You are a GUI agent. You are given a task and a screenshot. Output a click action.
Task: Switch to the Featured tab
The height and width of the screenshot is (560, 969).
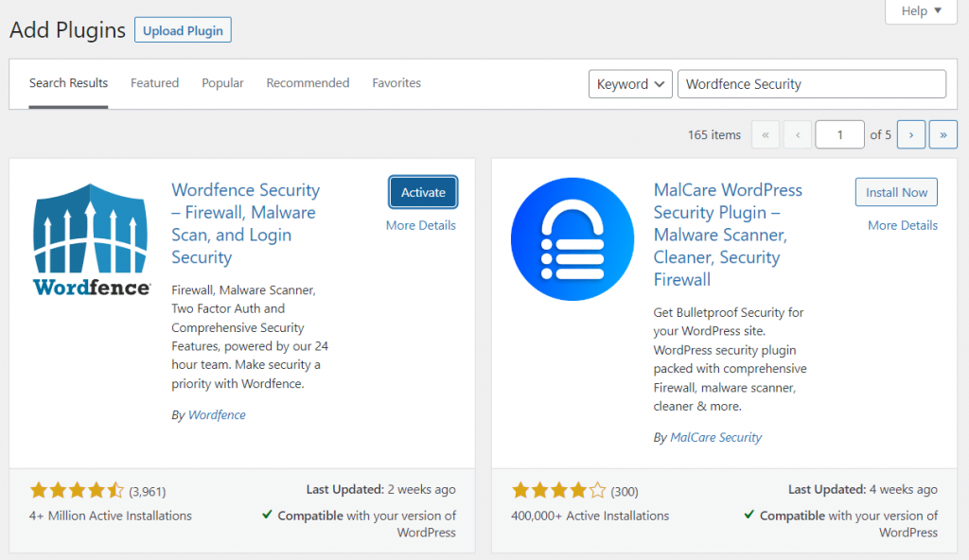point(154,83)
